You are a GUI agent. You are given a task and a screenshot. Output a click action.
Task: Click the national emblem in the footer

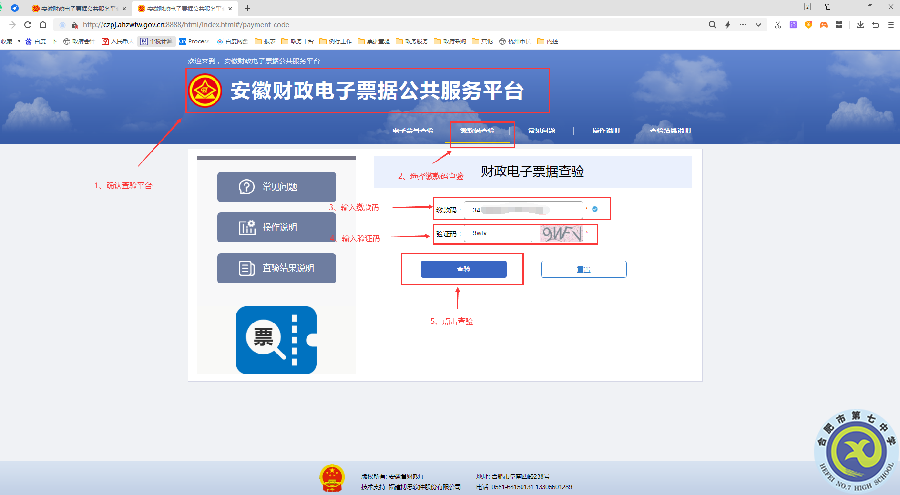click(331, 476)
